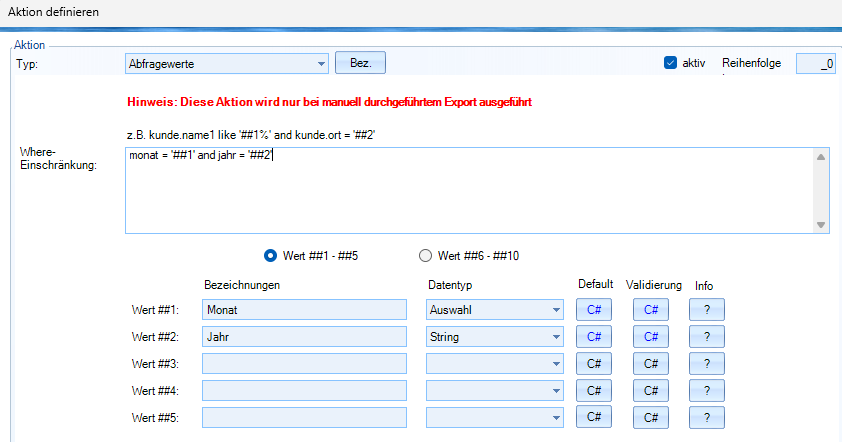This screenshot has width=842, height=442.
Task: Click the Bezeichnung field for Wert ##5
Action: click(304, 417)
